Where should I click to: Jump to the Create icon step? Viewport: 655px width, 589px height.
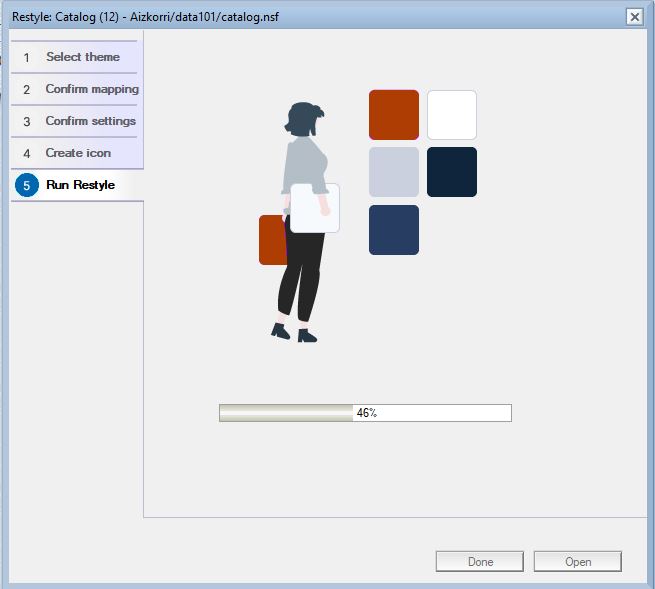pos(78,153)
